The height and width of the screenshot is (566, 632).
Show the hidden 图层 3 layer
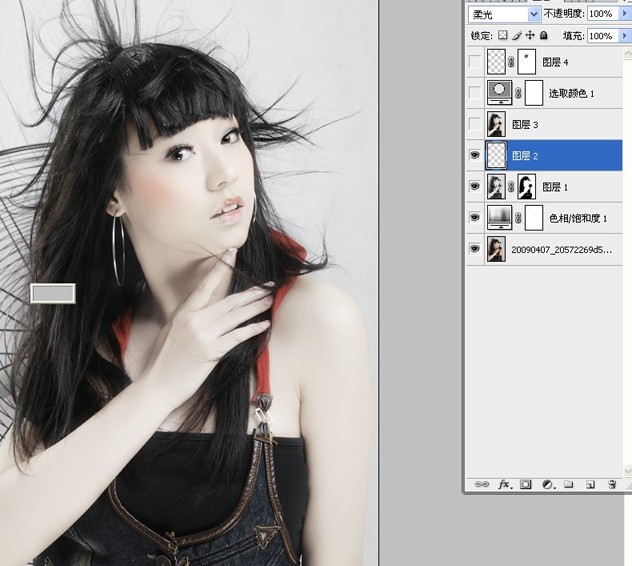(475, 124)
